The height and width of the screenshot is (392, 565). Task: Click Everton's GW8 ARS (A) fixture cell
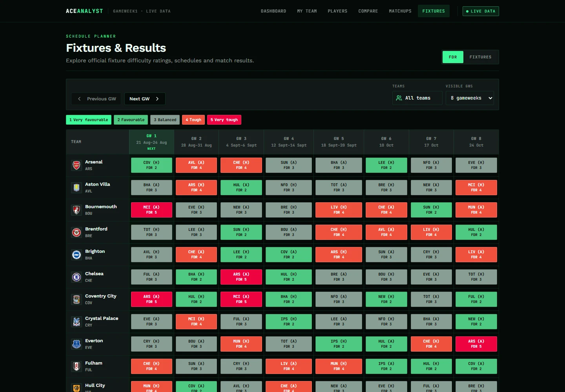[476, 344]
